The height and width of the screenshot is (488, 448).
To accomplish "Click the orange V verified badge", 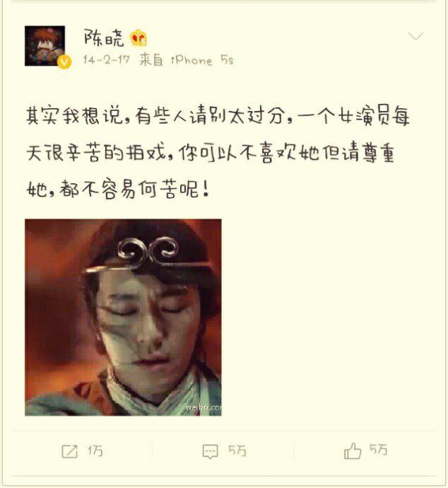I will tap(64, 62).
